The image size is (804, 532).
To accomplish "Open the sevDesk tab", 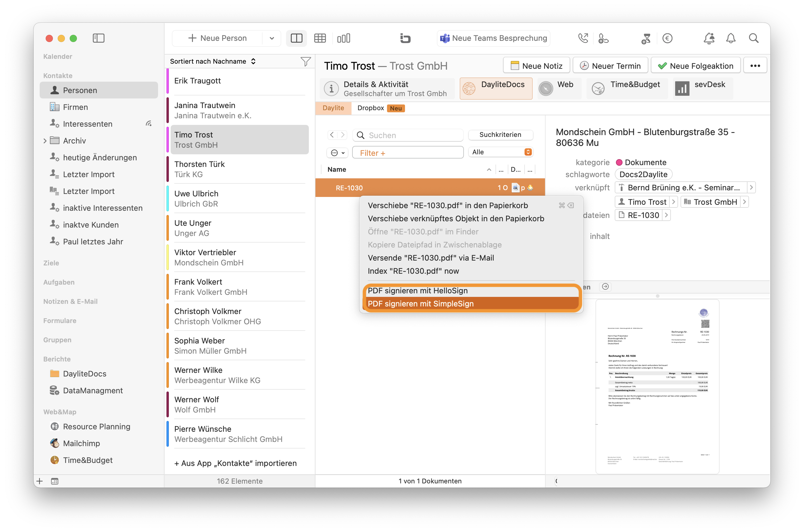I will click(x=703, y=89).
